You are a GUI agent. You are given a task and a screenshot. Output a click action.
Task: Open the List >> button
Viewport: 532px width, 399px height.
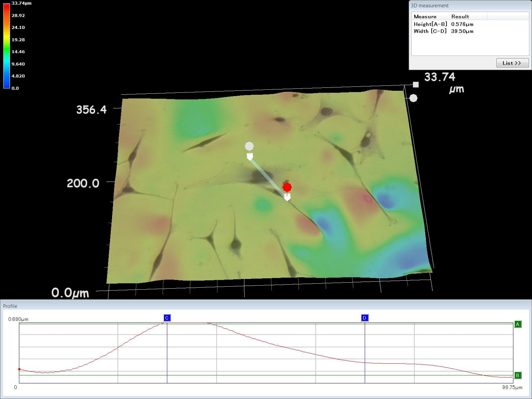pyautogui.click(x=512, y=63)
